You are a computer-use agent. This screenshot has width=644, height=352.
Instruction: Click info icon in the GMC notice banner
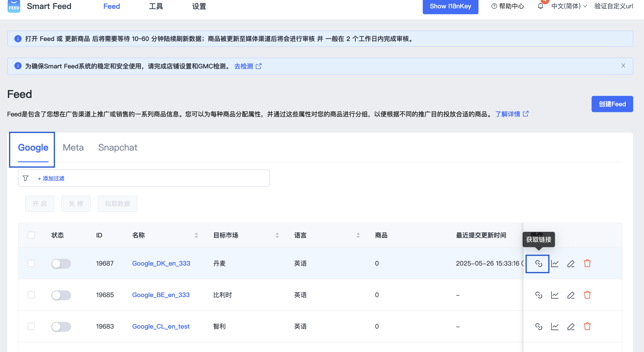tap(18, 66)
